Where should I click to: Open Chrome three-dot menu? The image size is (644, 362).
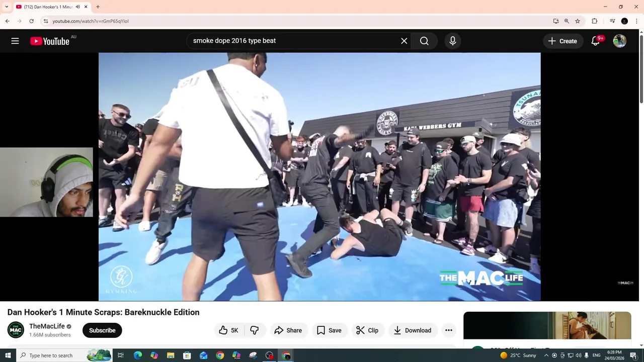(x=636, y=21)
